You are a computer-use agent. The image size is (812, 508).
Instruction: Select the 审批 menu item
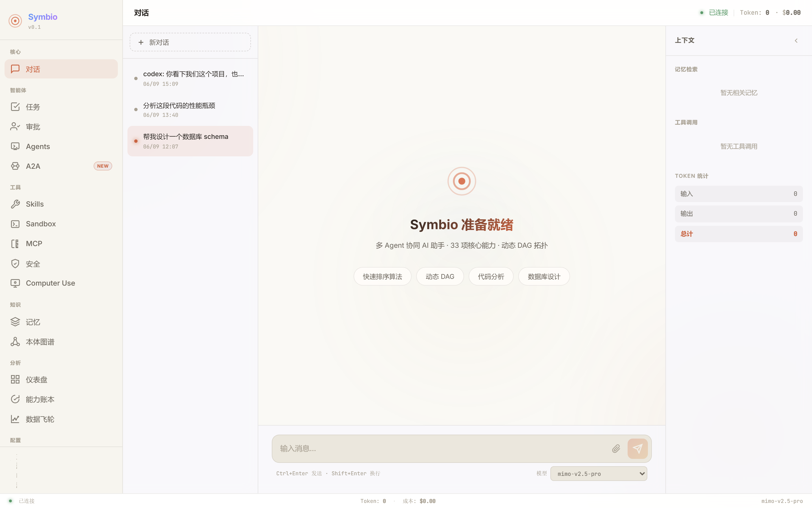pos(61,127)
